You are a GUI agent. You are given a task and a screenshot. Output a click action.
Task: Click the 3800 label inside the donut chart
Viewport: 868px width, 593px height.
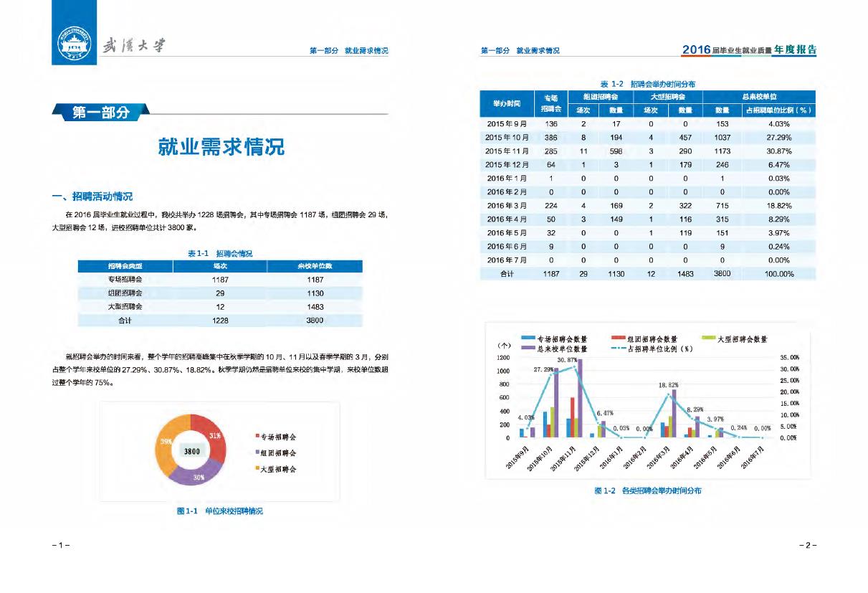pyautogui.click(x=191, y=452)
